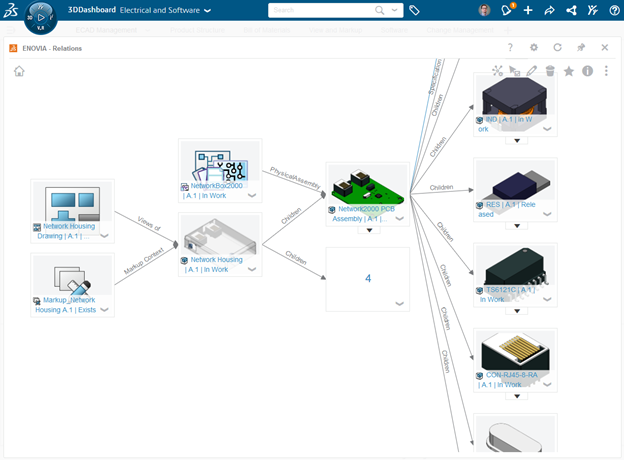Click the home icon in Relations panel
Image resolution: width=624 pixels, height=460 pixels.
[19, 71]
